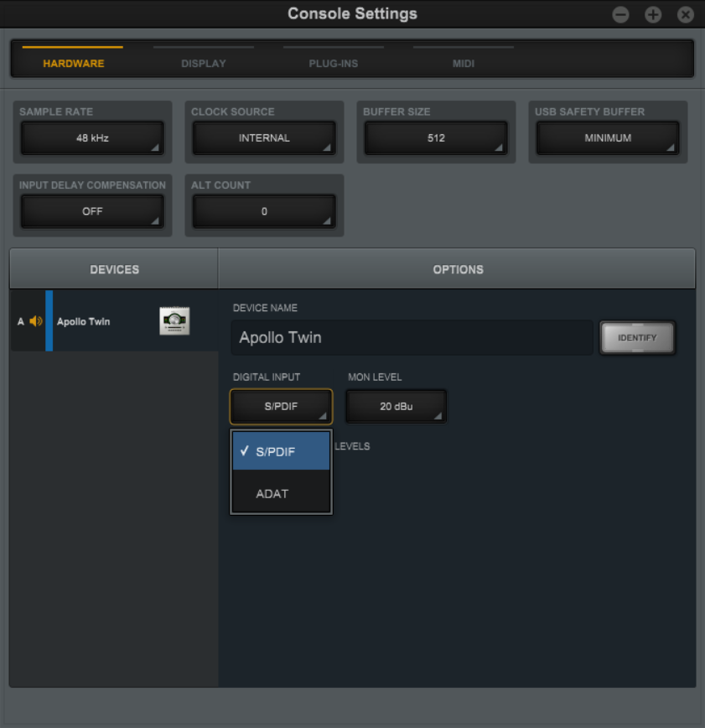The width and height of the screenshot is (705, 728).
Task: Open the Alt Count dropdown
Action: tap(264, 211)
